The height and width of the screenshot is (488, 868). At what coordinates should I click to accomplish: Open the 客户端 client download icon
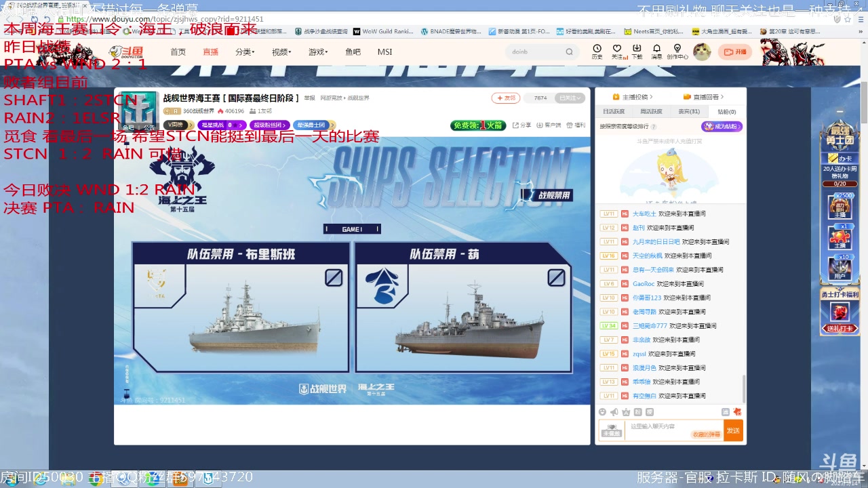pos(548,125)
